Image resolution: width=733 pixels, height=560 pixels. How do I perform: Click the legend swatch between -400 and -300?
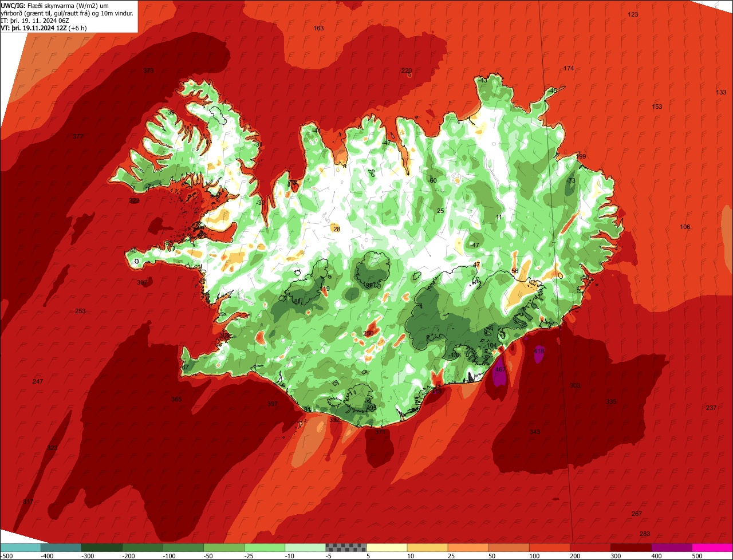pyautogui.click(x=61, y=547)
